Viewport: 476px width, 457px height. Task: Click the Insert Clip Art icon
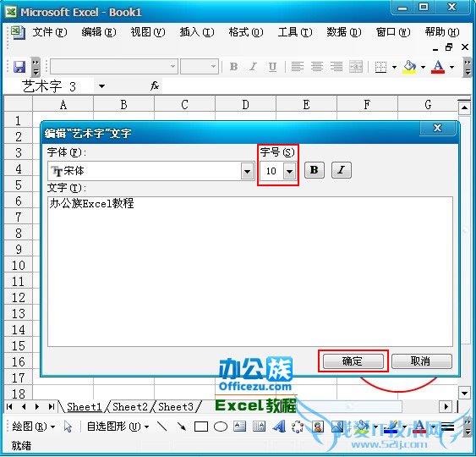point(318,427)
